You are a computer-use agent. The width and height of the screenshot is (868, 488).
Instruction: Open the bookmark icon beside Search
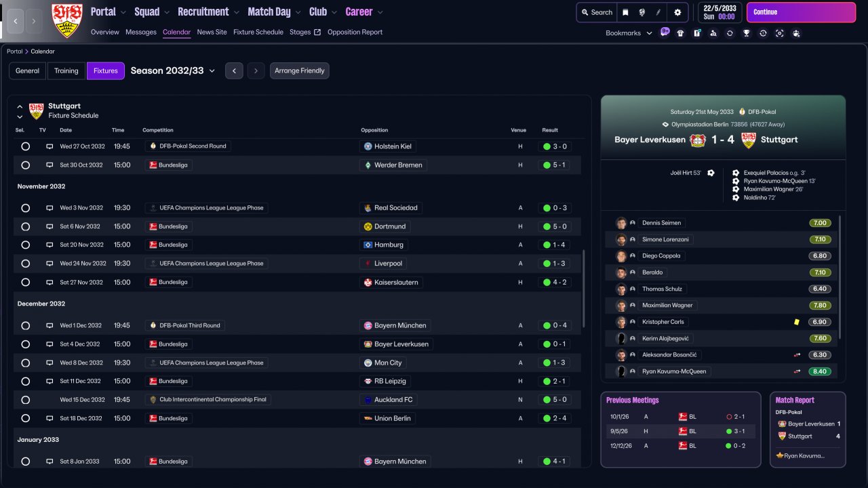[625, 12]
